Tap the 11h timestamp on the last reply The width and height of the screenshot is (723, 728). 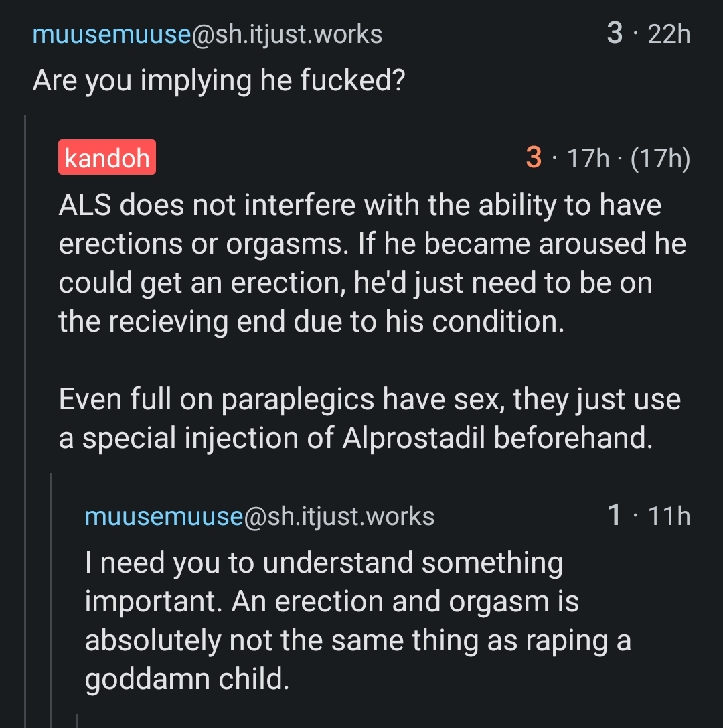[669, 516]
